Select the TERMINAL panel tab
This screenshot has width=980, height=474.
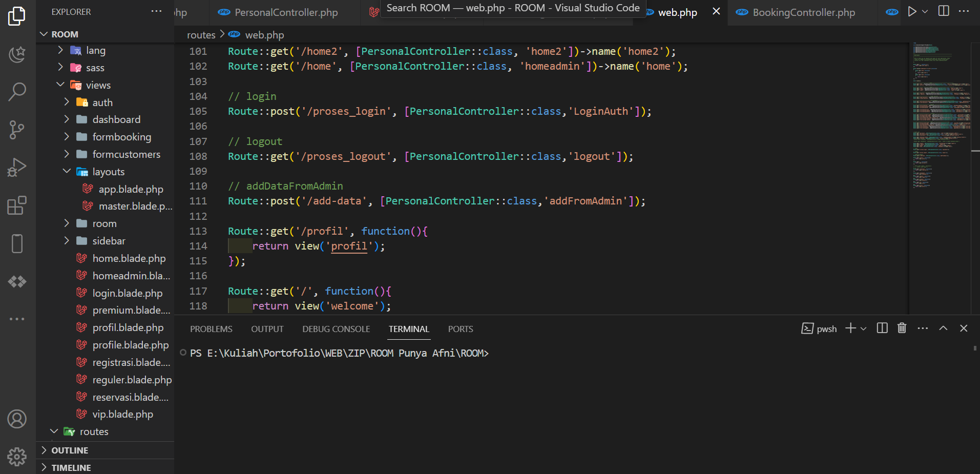[x=409, y=329]
